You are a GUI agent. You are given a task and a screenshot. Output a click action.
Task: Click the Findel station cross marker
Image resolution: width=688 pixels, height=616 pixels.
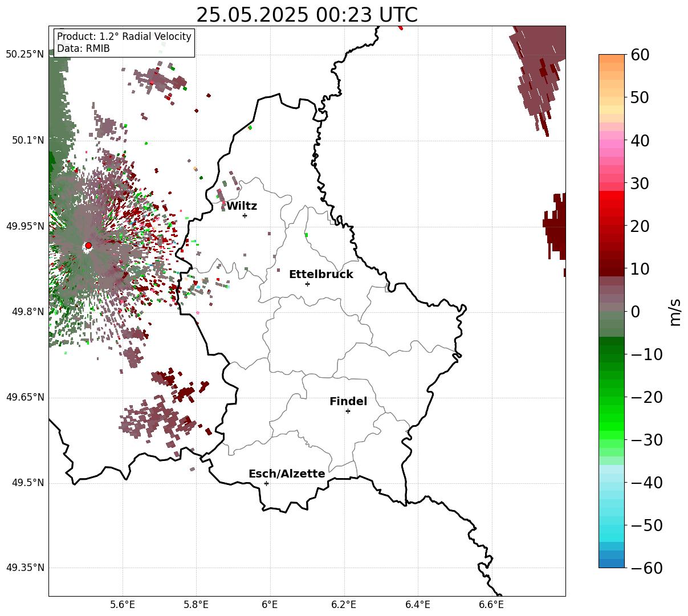[348, 411]
